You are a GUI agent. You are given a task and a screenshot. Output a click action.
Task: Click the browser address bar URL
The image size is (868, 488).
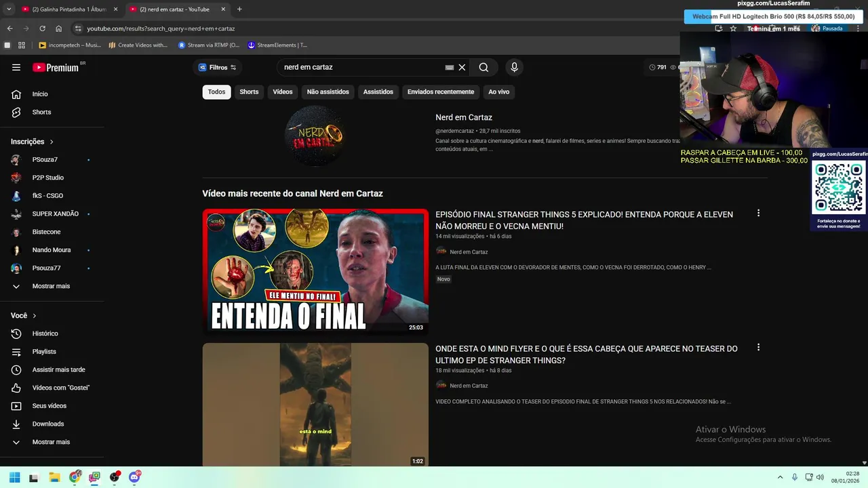(x=161, y=28)
